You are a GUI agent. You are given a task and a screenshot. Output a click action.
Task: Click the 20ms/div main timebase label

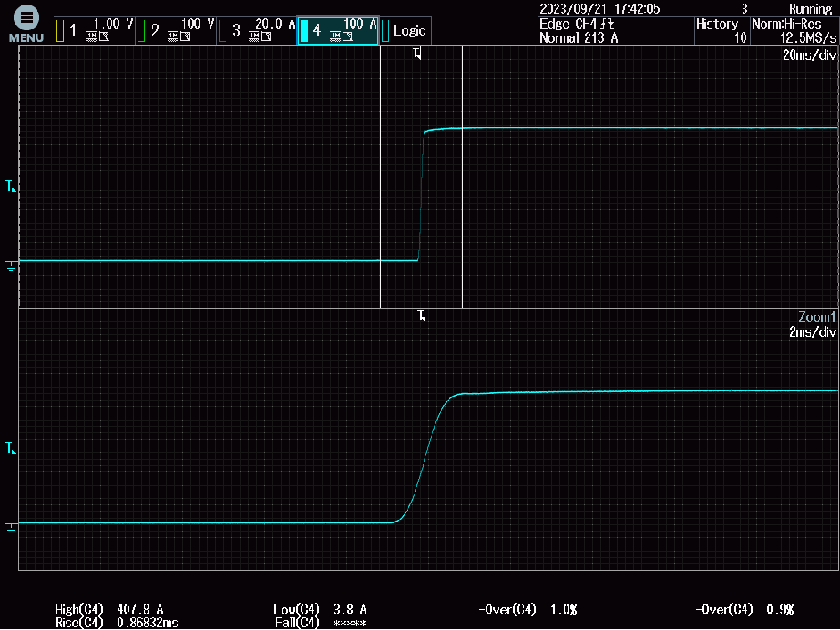pyautogui.click(x=809, y=55)
